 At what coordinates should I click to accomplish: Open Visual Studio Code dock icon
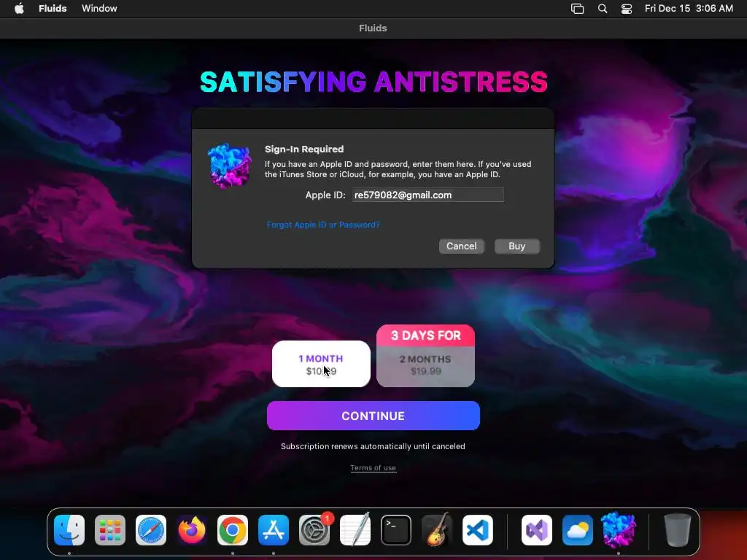(478, 529)
